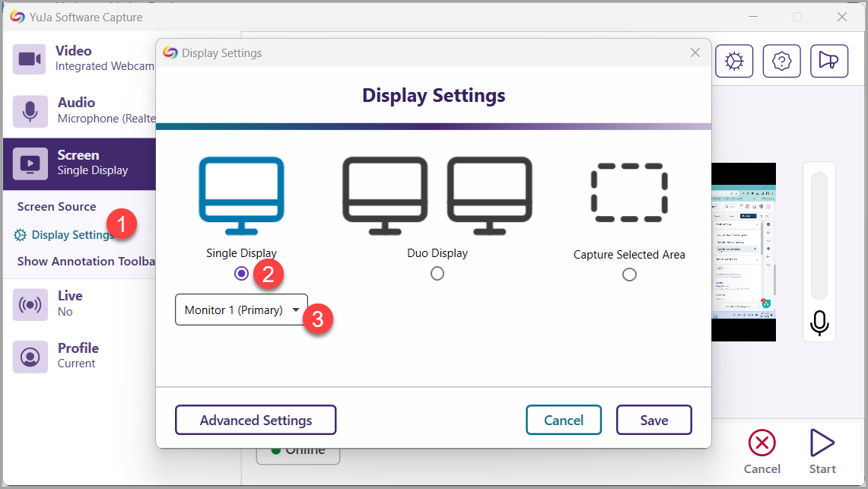This screenshot has height=489, width=868.
Task: Open the settings gear in top toolbar
Action: coord(734,61)
